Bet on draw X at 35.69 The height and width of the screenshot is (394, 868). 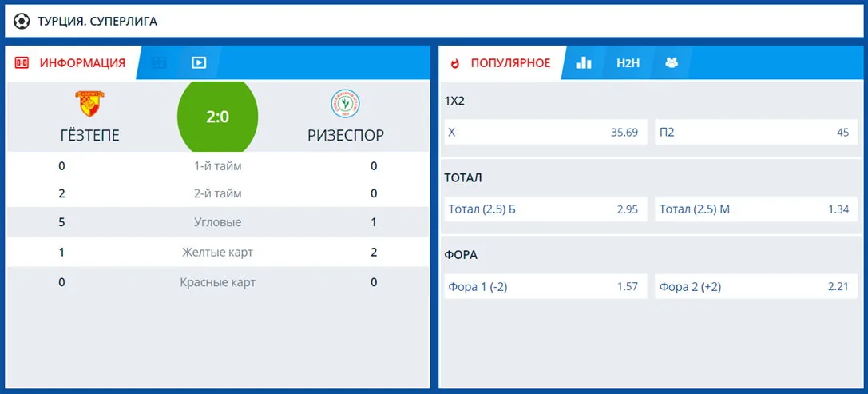(x=544, y=133)
